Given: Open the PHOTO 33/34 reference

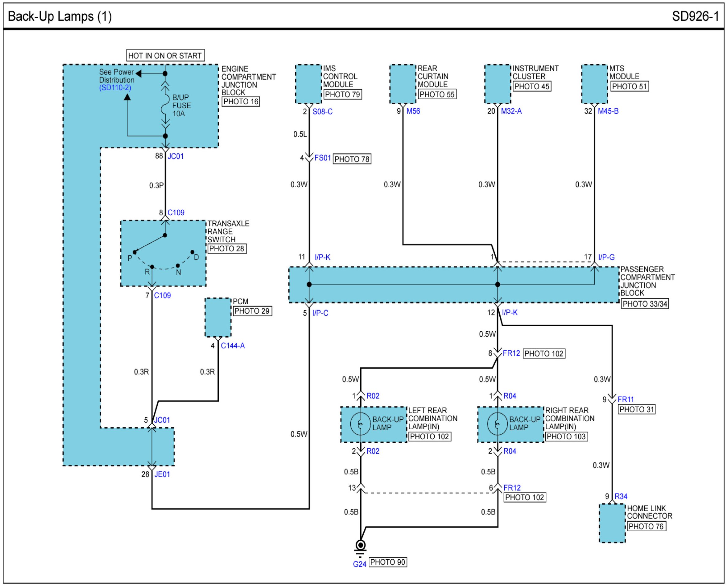Looking at the screenshot, I should (x=645, y=304).
